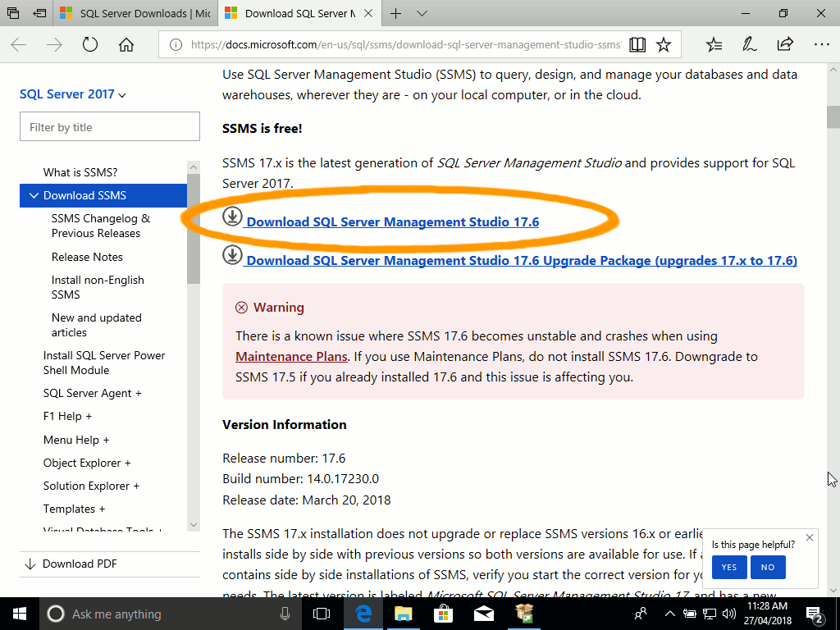The image size is (840, 630).
Task: Click the address bar URL
Action: (405, 44)
